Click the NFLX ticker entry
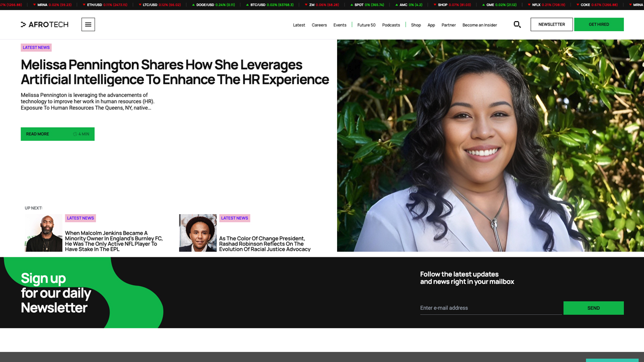644x362 pixels. coord(546,5)
